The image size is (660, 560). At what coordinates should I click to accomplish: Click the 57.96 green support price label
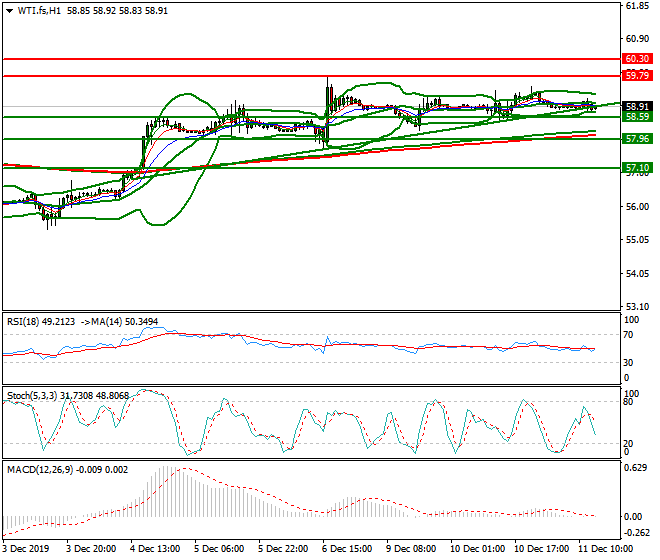tap(637, 139)
